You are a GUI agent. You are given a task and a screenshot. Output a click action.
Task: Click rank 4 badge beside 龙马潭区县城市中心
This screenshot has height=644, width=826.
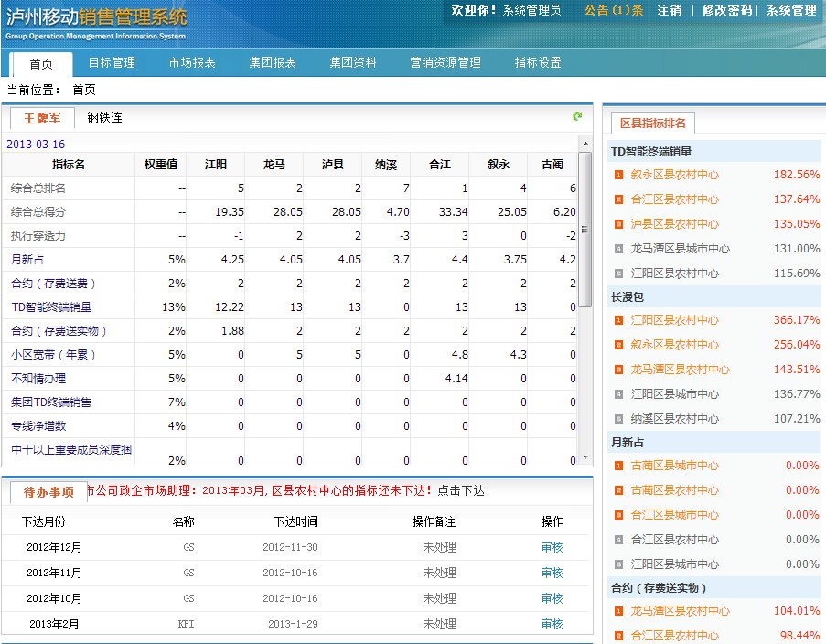tap(618, 249)
